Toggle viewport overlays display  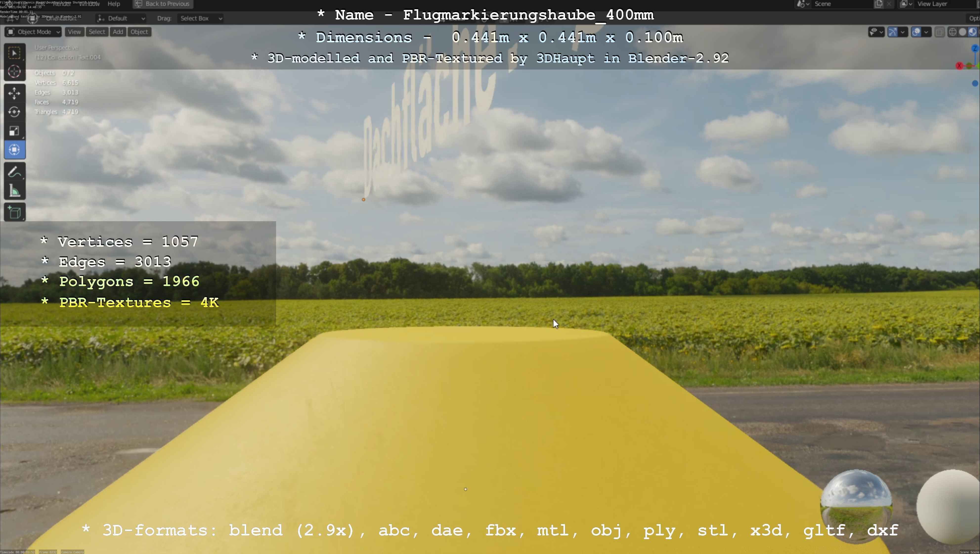click(916, 32)
